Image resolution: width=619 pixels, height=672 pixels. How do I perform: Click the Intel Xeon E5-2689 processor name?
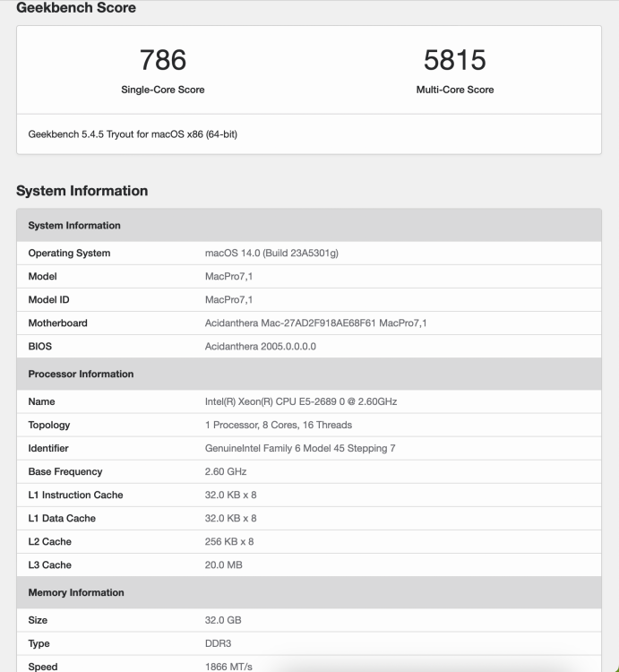(x=301, y=401)
